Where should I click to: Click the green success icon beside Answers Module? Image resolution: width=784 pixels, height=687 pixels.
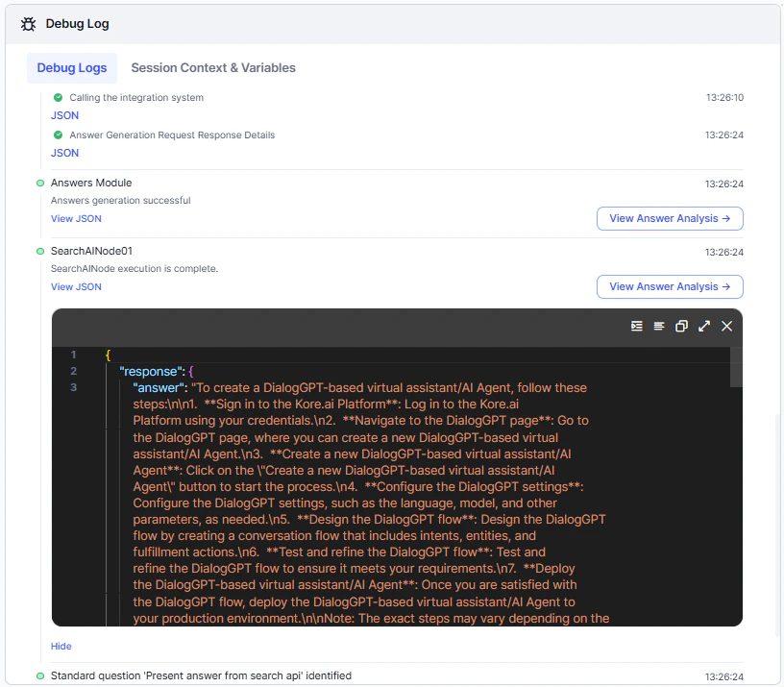click(x=40, y=183)
